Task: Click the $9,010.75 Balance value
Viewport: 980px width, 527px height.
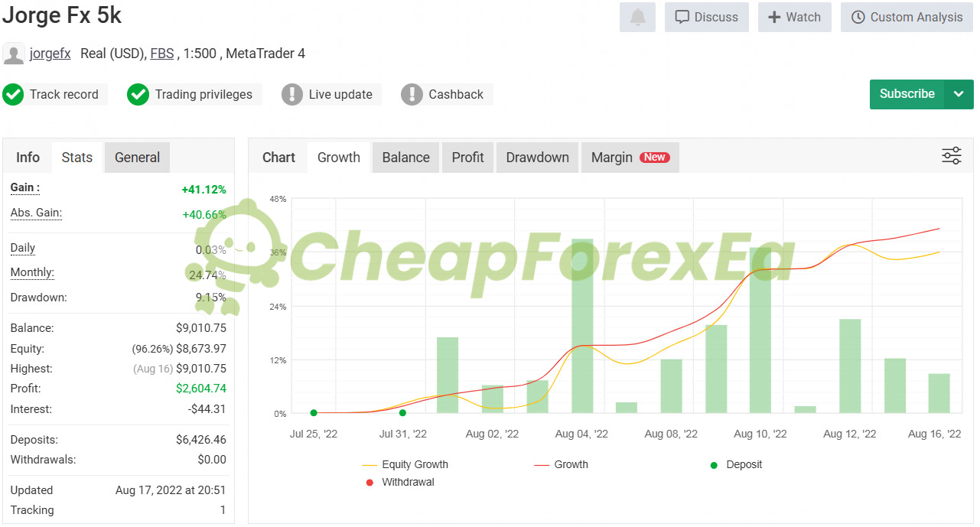Action: 201,328
